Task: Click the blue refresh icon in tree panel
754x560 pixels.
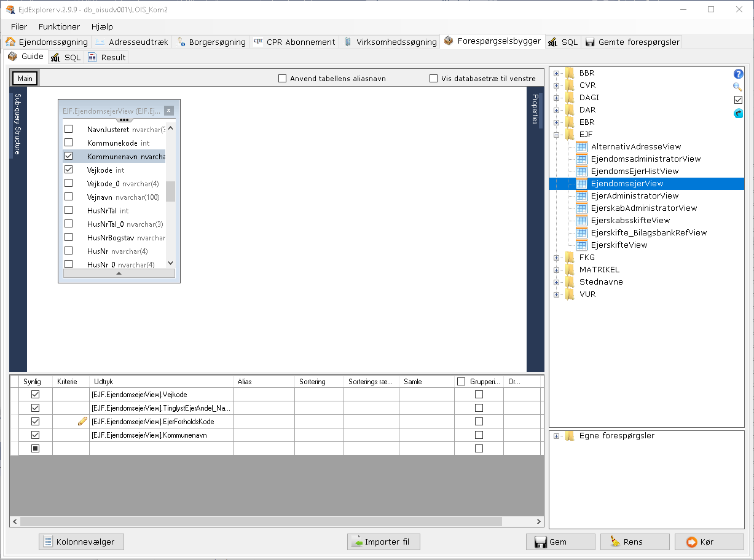Action: click(x=739, y=113)
